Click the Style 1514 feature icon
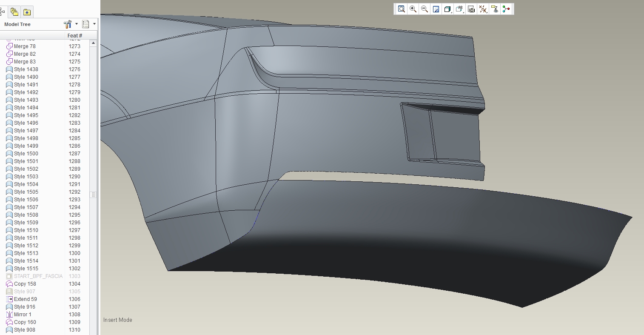This screenshot has height=335, width=644. point(9,261)
